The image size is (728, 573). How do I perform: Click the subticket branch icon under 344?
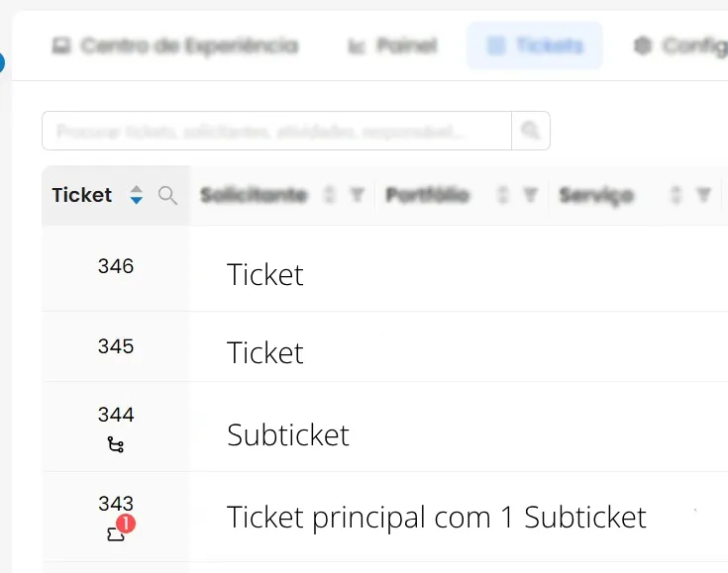[116, 444]
